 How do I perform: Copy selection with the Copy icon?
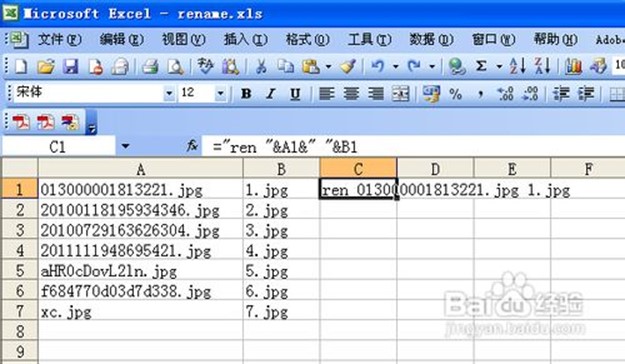point(285,66)
